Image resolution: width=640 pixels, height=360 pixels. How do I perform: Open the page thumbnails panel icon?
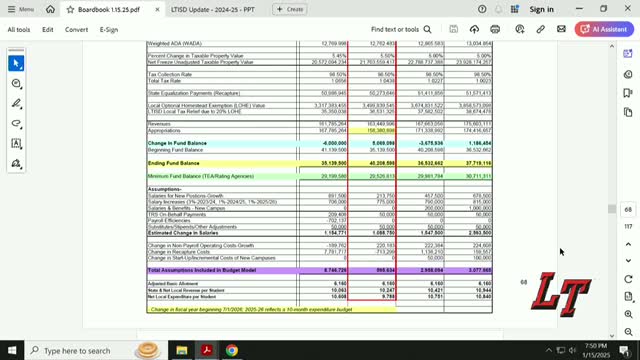(x=628, y=112)
